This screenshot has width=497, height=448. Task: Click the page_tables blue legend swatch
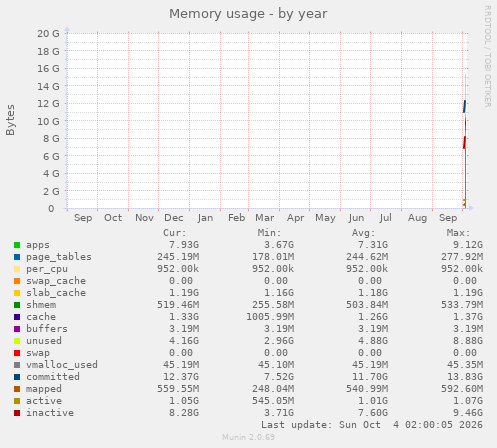[17, 257]
